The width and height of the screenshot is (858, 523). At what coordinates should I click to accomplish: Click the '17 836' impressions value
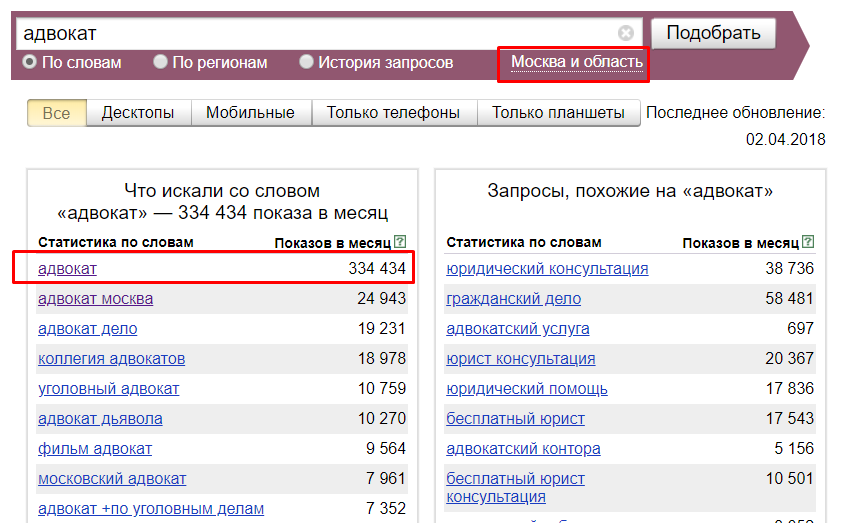point(790,389)
